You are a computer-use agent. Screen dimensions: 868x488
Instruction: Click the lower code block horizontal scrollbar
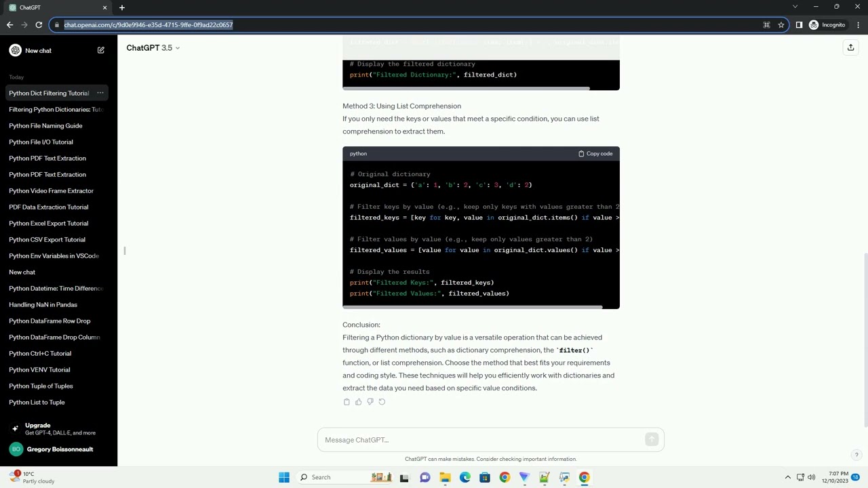[473, 307]
